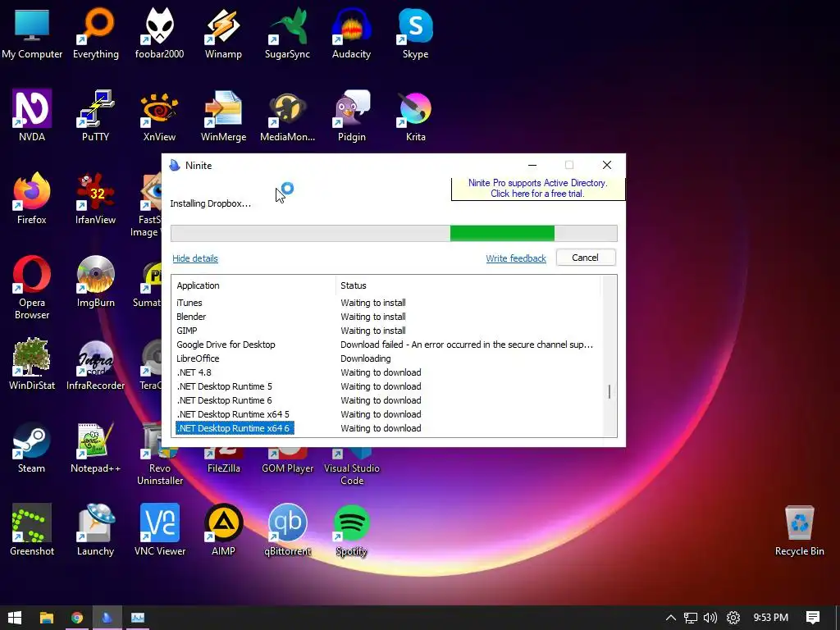Select the WinMerge desktop shortcut
The height and width of the screenshot is (630, 840).
click(223, 116)
